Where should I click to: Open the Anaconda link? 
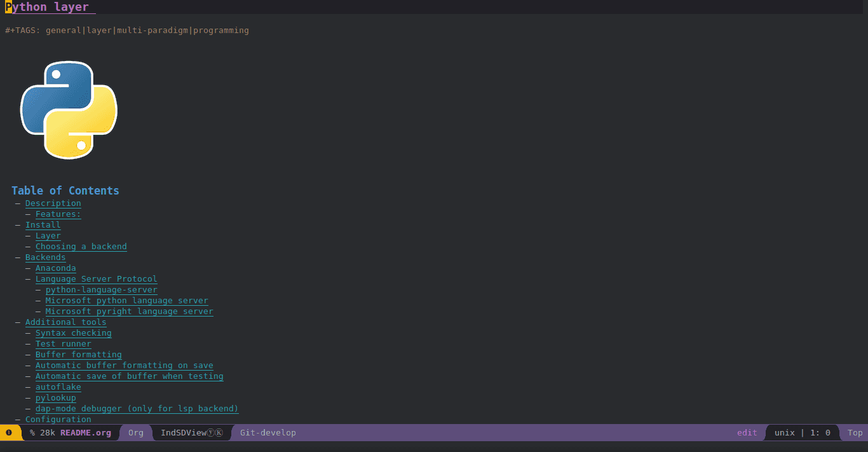tap(56, 268)
